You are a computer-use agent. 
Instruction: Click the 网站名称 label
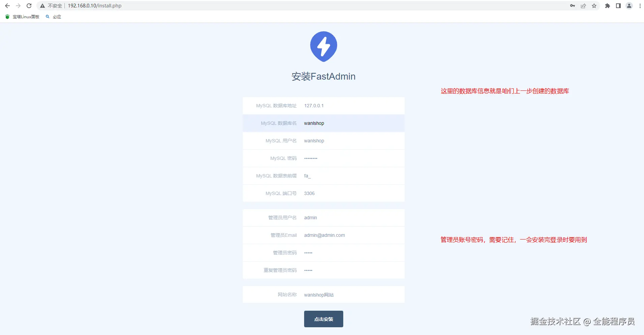point(287,295)
